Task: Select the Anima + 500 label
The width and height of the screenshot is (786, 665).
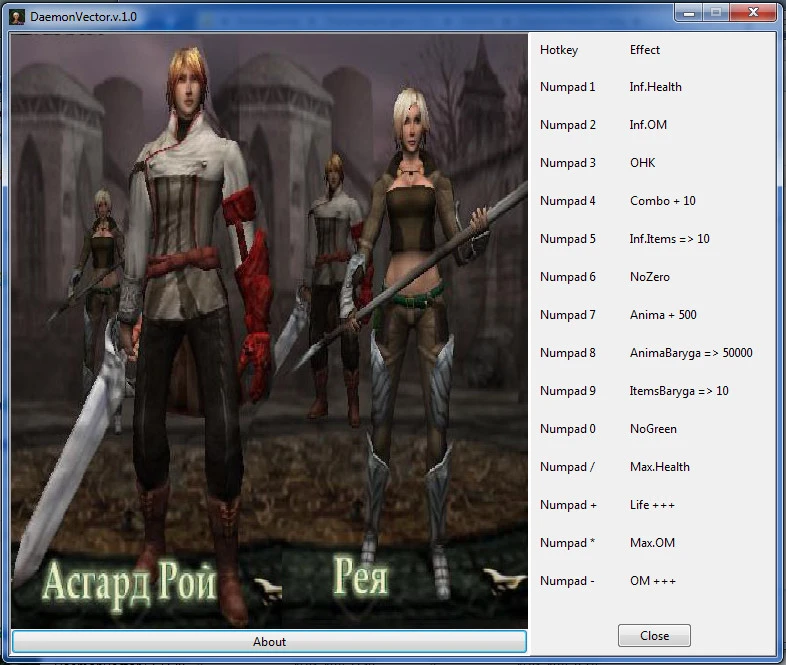Action: tap(663, 315)
